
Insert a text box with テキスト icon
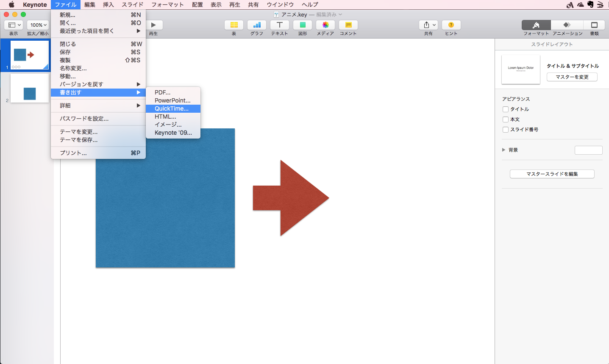coord(280,25)
